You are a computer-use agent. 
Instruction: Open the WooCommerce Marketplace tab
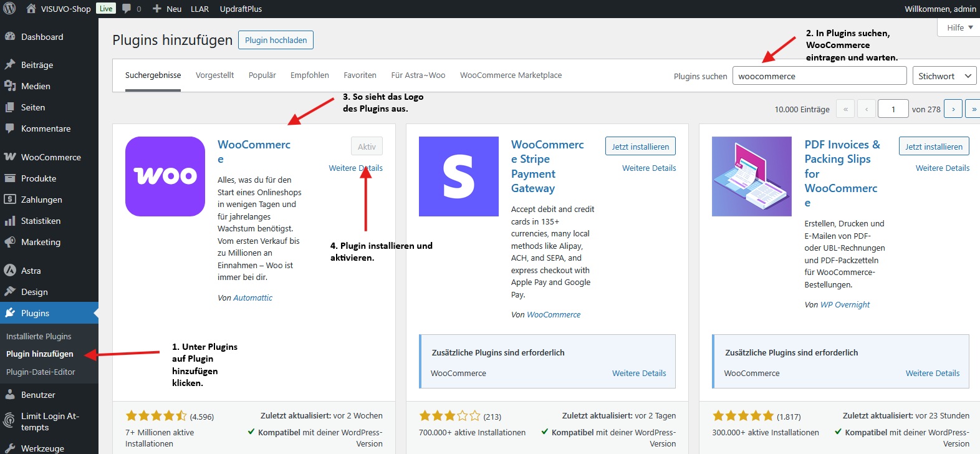coord(511,75)
